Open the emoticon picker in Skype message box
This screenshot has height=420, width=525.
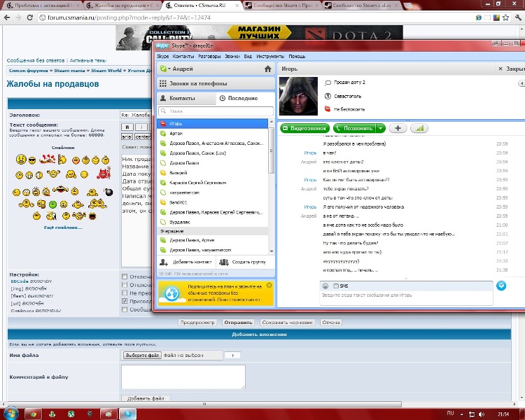click(325, 286)
